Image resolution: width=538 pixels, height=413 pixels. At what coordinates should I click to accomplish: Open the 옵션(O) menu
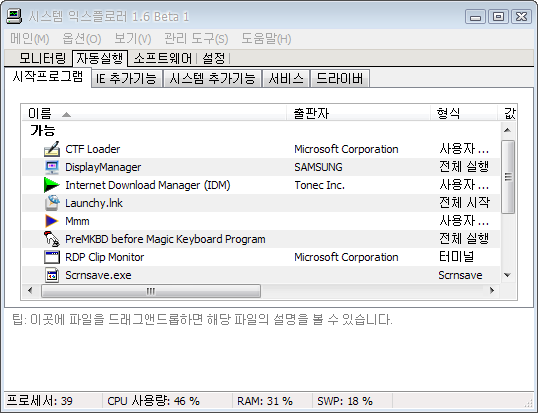tap(82, 38)
